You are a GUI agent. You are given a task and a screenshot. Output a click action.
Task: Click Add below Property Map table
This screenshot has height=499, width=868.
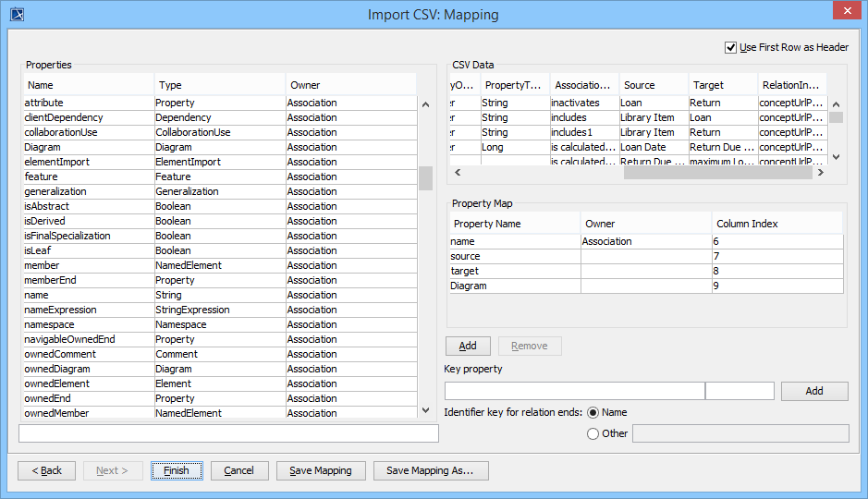click(x=468, y=346)
